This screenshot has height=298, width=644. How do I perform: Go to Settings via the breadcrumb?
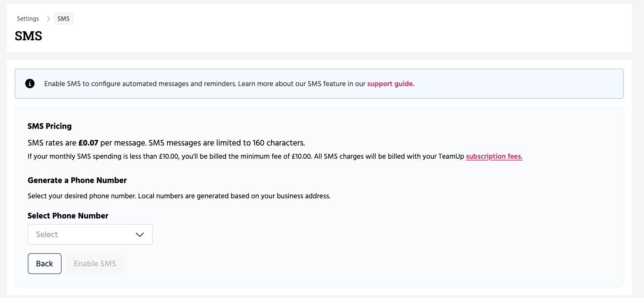(x=28, y=19)
